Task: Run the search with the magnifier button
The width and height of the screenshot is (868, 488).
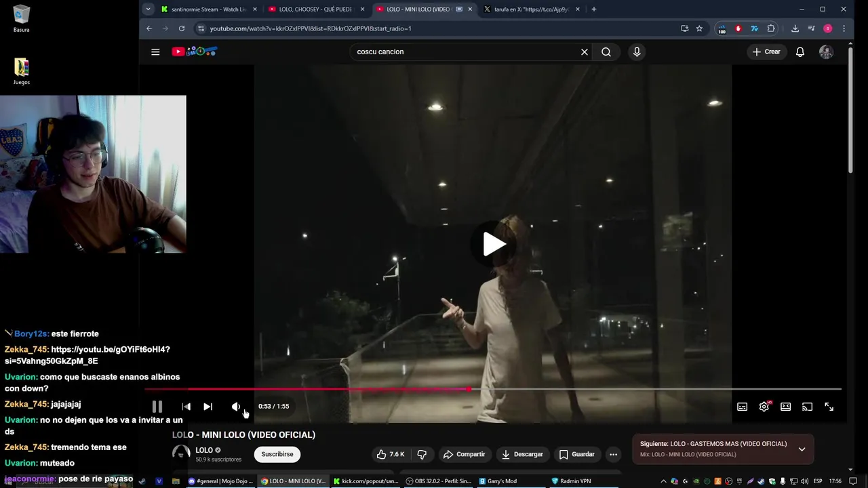Action: [x=606, y=52]
